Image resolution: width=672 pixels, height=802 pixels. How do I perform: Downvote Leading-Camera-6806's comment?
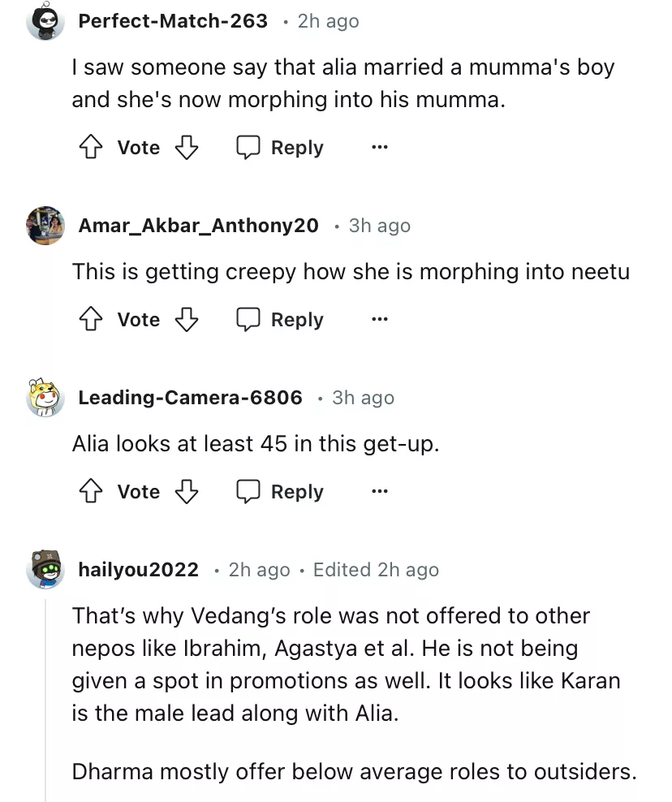pyautogui.click(x=187, y=492)
